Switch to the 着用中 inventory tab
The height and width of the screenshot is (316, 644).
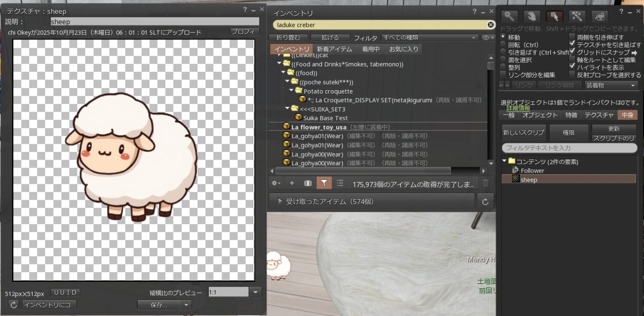[x=370, y=49]
